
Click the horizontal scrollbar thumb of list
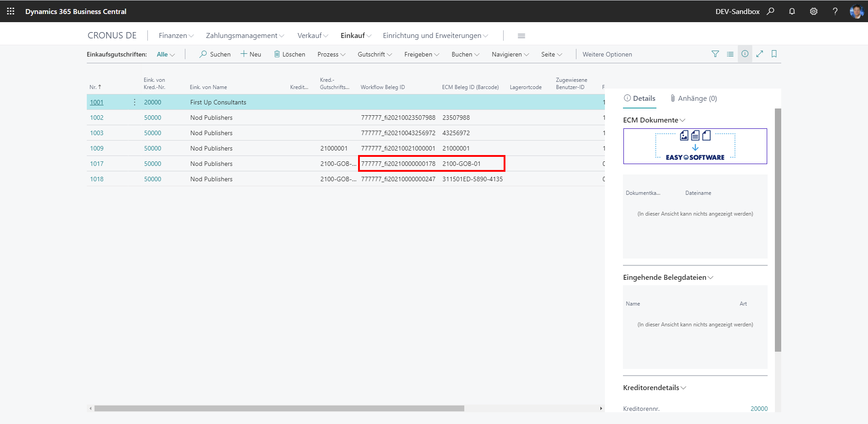point(279,408)
